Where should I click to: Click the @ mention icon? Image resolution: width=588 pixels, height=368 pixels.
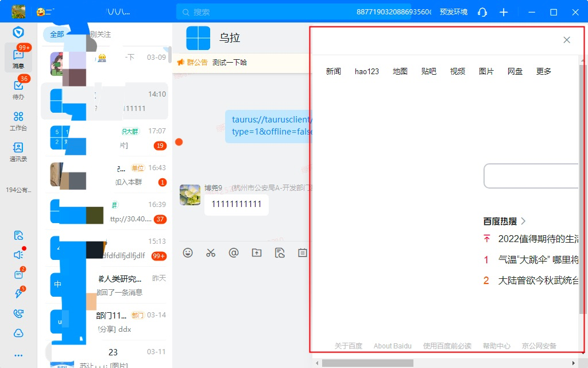234,252
